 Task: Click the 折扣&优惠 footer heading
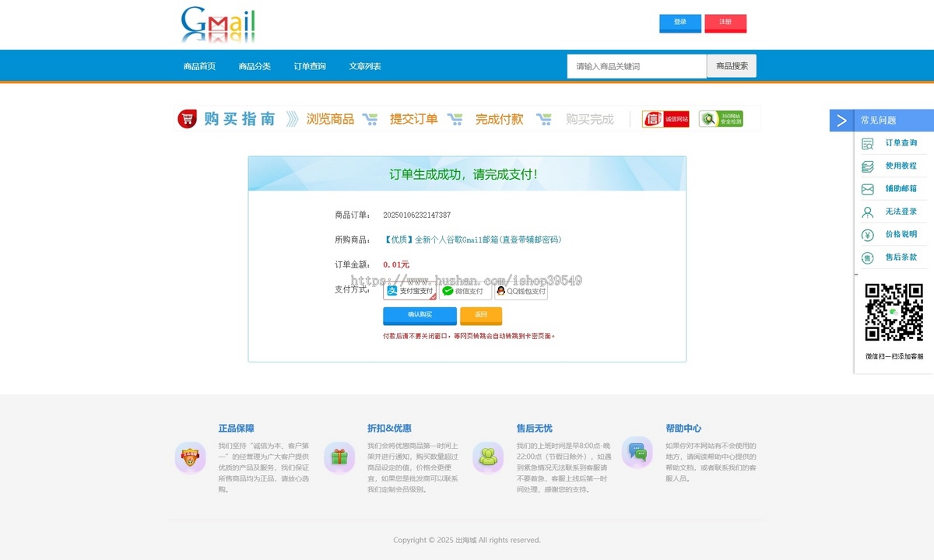pos(389,429)
